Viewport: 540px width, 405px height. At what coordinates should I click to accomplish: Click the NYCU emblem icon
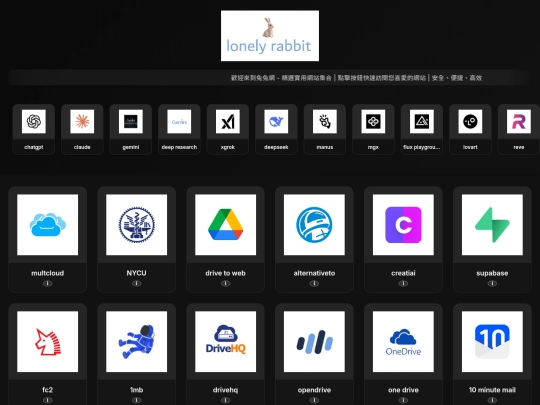click(x=136, y=225)
